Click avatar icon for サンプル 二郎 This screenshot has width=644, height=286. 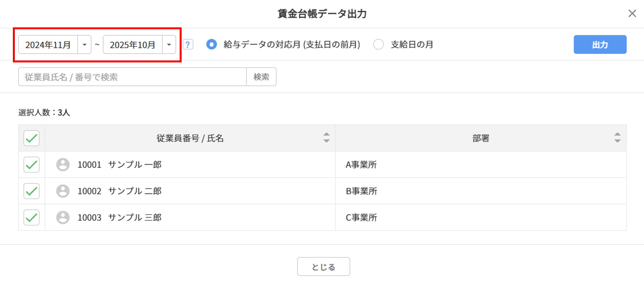[63, 191]
